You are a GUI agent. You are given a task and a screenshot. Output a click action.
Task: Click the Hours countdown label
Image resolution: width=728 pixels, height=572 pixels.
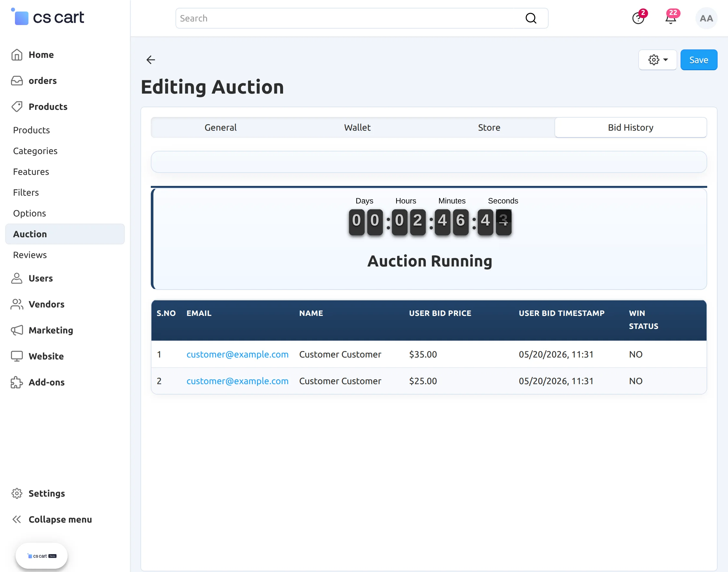[x=406, y=201]
